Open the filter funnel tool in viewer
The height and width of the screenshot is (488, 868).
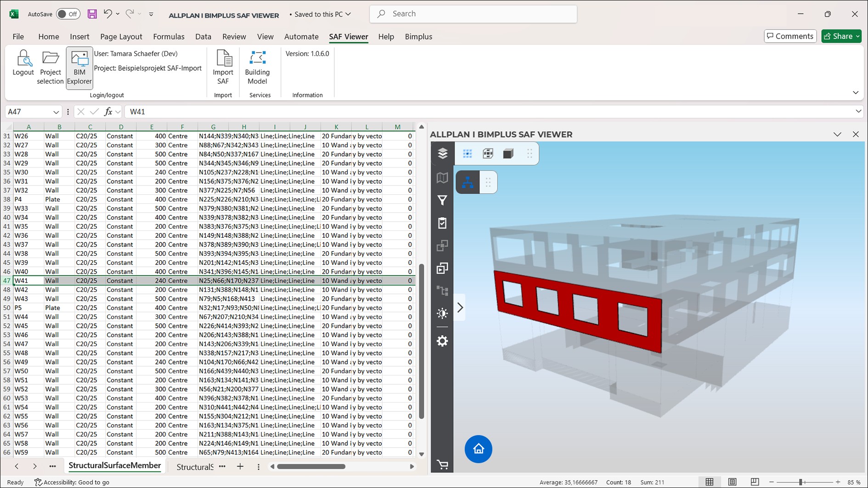tap(442, 201)
